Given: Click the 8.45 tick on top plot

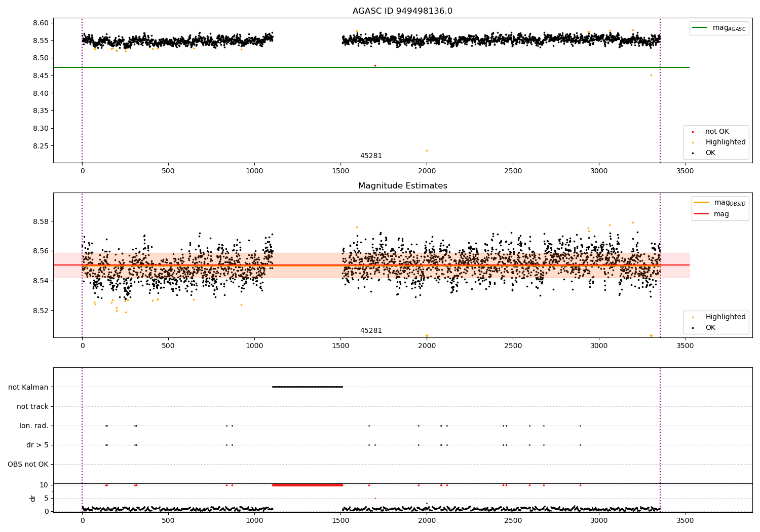Looking at the screenshot, I should (x=41, y=76).
